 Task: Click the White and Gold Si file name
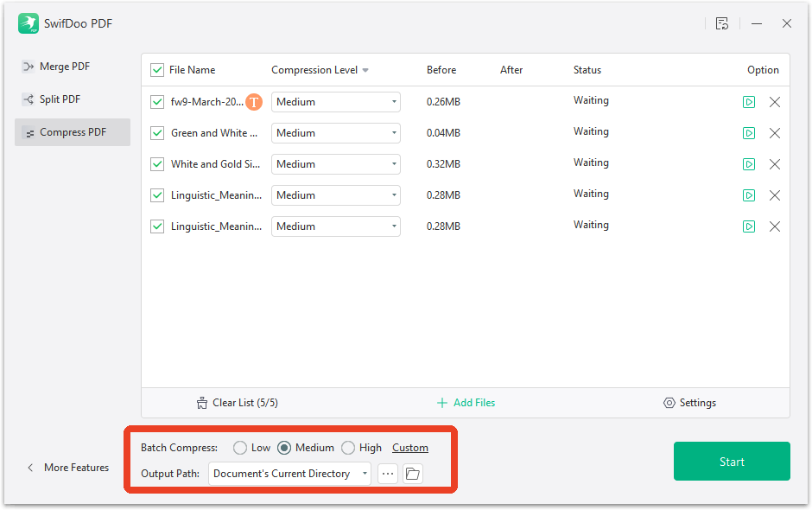pos(215,164)
